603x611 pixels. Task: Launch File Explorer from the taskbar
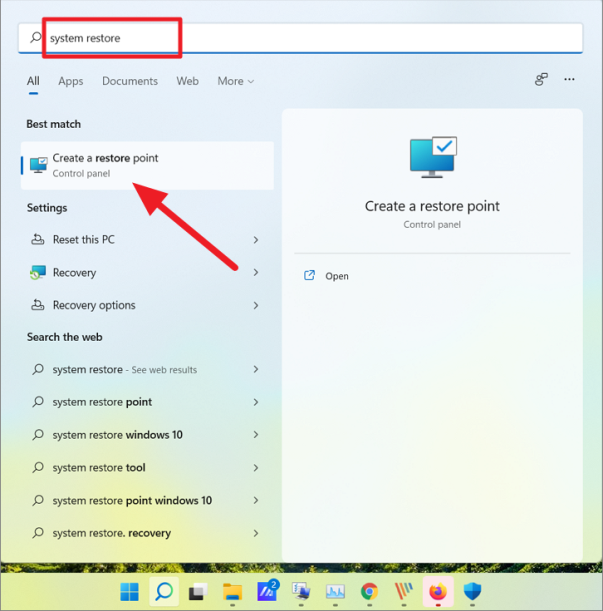point(233,592)
